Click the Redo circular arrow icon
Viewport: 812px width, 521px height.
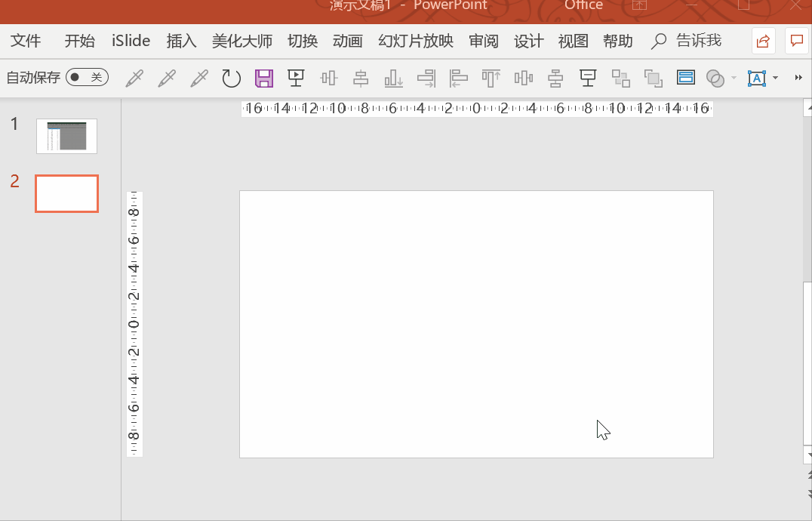231,79
